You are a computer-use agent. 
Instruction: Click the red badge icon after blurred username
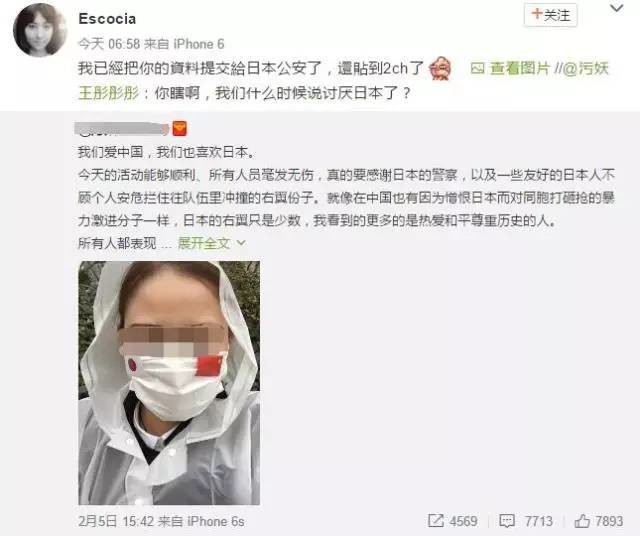(x=180, y=129)
